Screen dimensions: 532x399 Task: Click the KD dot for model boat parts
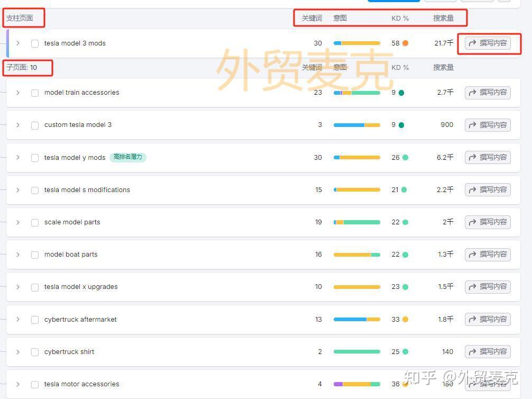[x=405, y=255]
